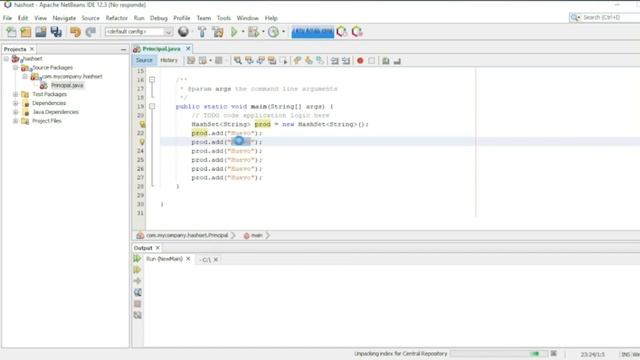Screen dimensions: 640x360
Task: Click the last main toolbar icon on right
Action: point(357,32)
